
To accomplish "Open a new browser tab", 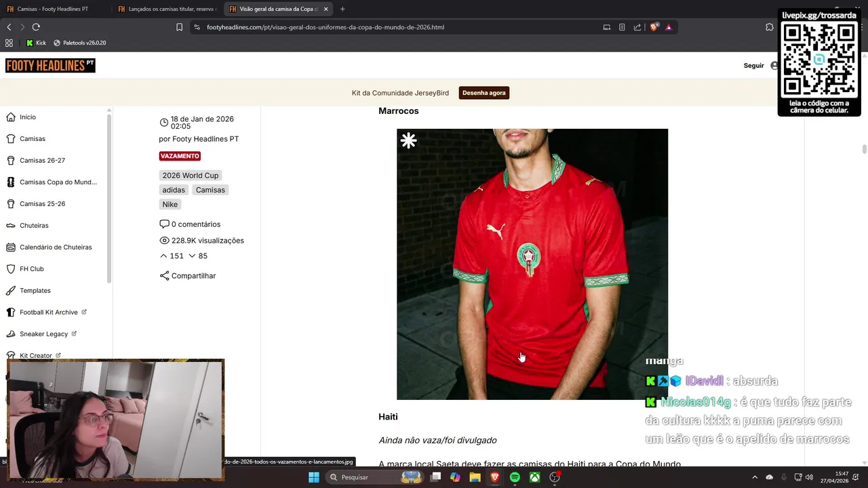I will (x=342, y=9).
